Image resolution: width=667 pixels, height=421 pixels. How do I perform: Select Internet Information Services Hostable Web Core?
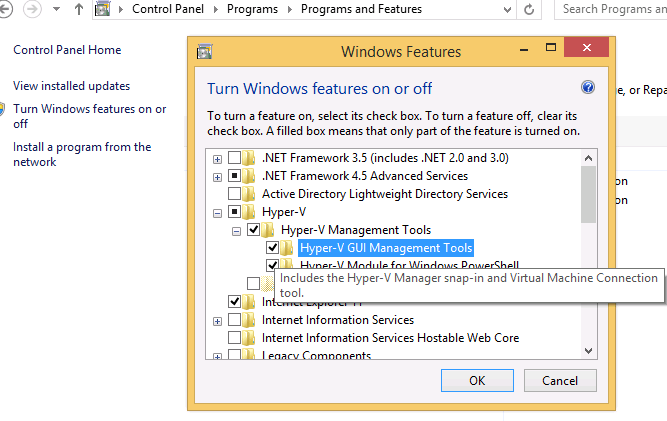391,338
